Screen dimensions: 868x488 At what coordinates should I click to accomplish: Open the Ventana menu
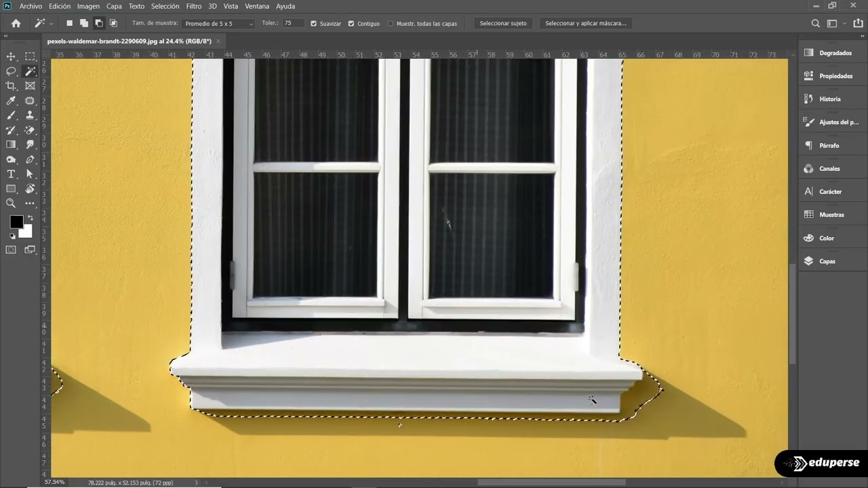point(257,6)
